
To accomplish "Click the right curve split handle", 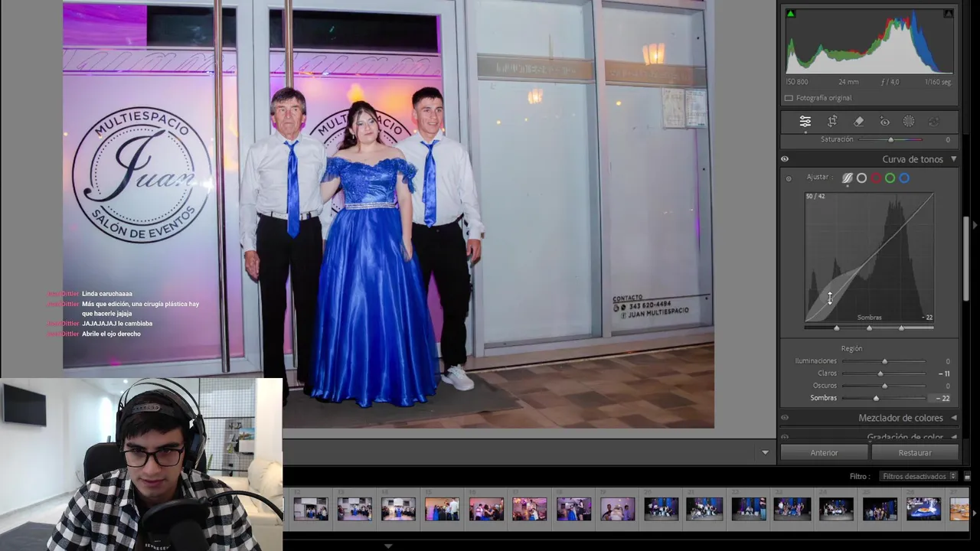I will [x=901, y=328].
